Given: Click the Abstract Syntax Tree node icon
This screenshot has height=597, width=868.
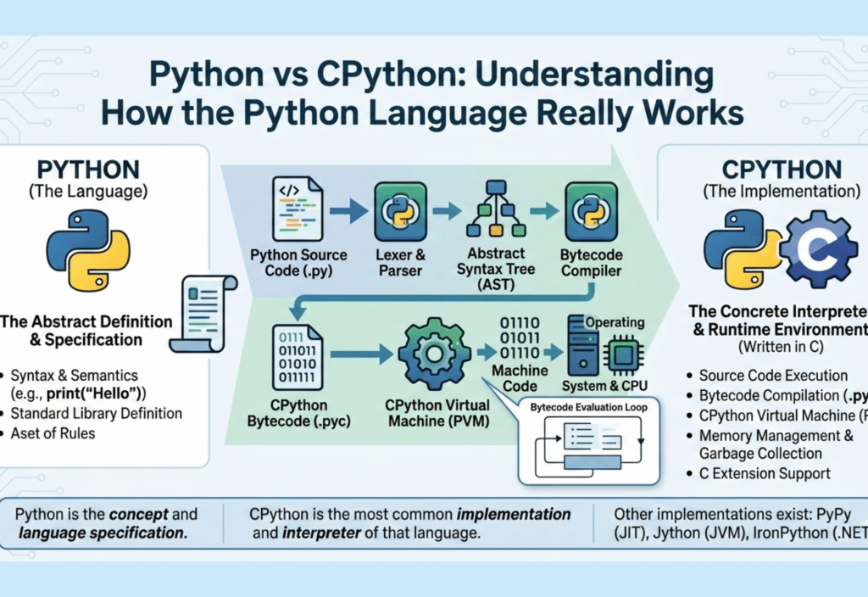Looking at the screenshot, I should pos(496,209).
